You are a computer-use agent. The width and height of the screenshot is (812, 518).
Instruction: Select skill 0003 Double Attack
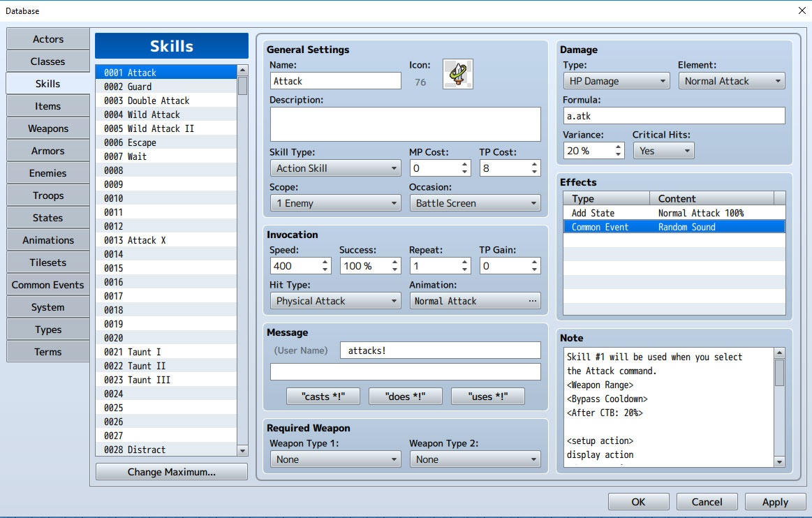165,101
